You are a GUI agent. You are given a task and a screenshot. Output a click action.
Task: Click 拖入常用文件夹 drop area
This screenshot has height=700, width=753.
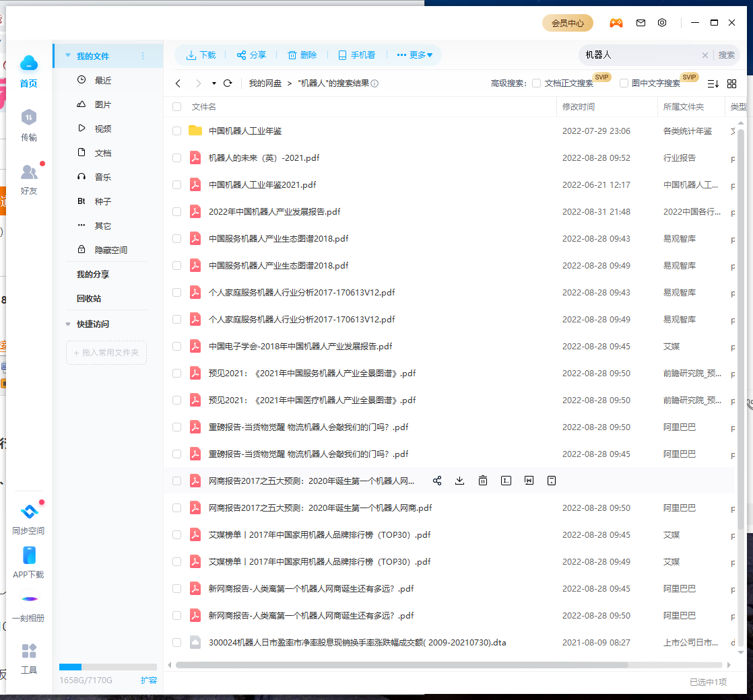pos(106,353)
